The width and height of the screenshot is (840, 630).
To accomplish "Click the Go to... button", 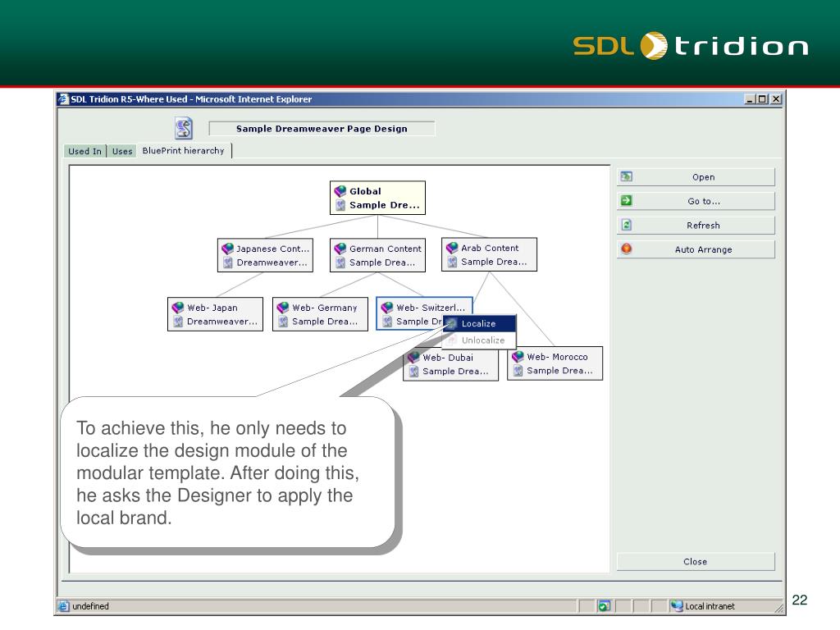I will 696,201.
